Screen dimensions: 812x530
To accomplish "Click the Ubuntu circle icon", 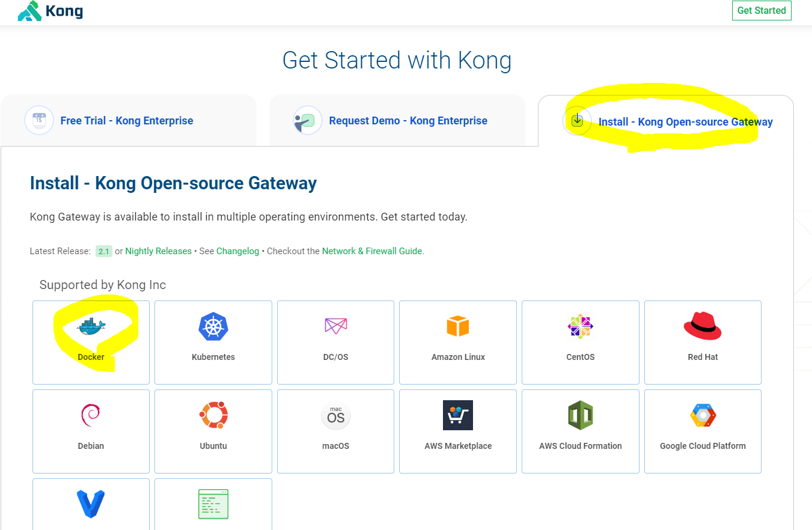I will [213, 415].
